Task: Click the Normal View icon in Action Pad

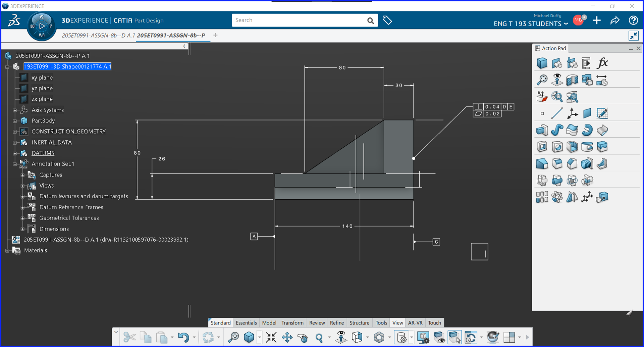Action: (x=557, y=80)
